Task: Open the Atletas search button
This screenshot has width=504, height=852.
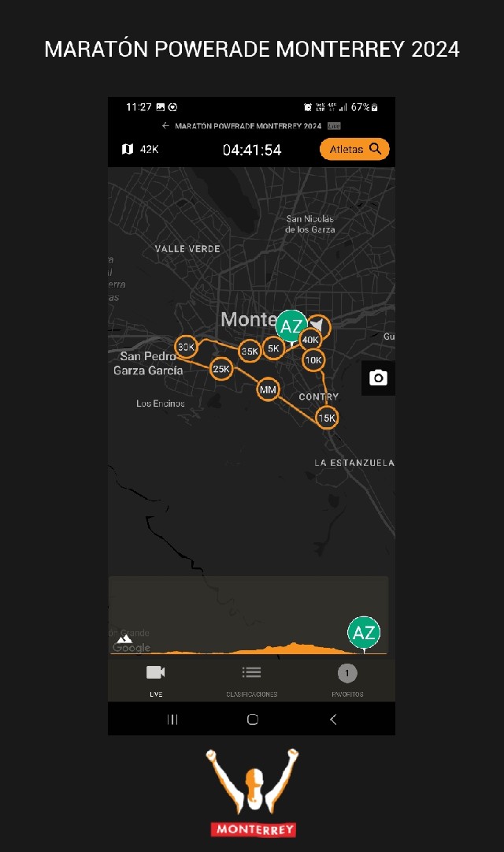Action: [354, 149]
